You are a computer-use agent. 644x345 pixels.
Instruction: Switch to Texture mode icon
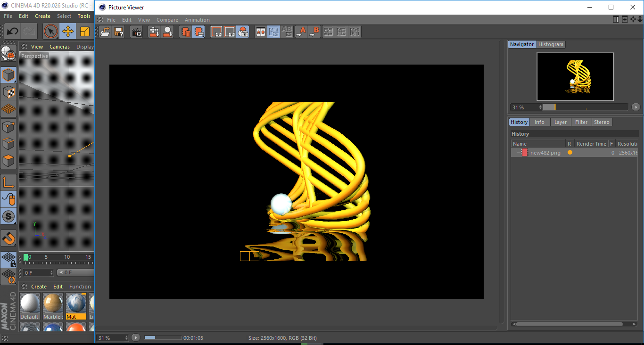point(8,92)
